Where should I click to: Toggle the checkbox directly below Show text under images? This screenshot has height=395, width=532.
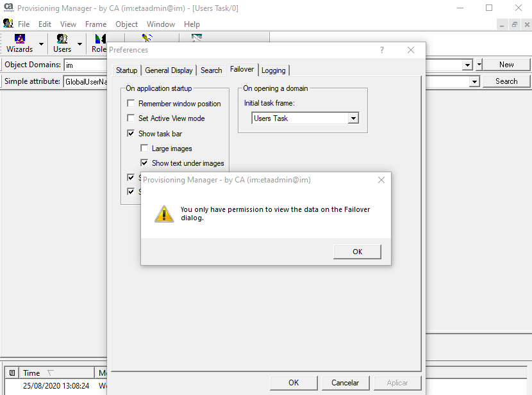[x=131, y=177]
